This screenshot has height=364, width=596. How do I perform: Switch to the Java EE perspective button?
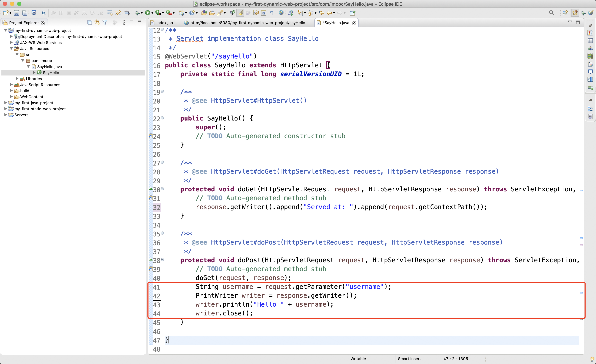(575, 13)
